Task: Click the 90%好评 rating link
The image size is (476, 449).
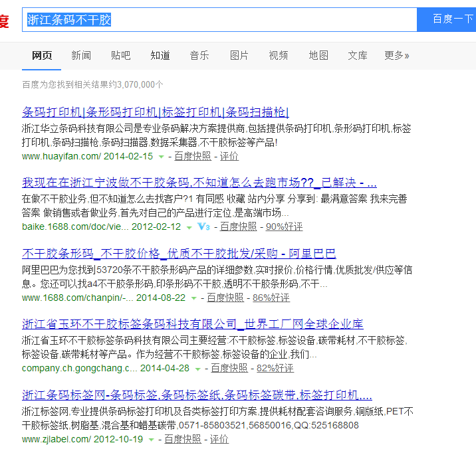Action: 284,226
